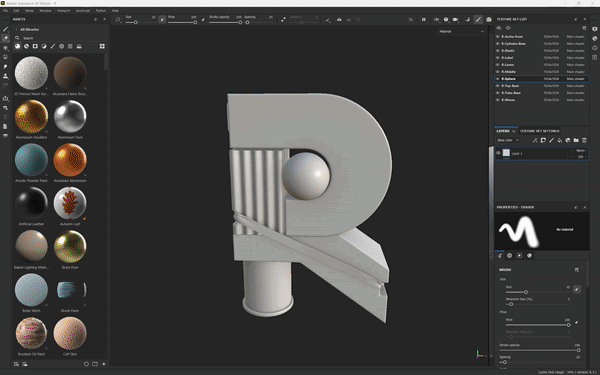This screenshot has height=375, width=600.
Task: Open the Viewport menu
Action: (x=64, y=11)
